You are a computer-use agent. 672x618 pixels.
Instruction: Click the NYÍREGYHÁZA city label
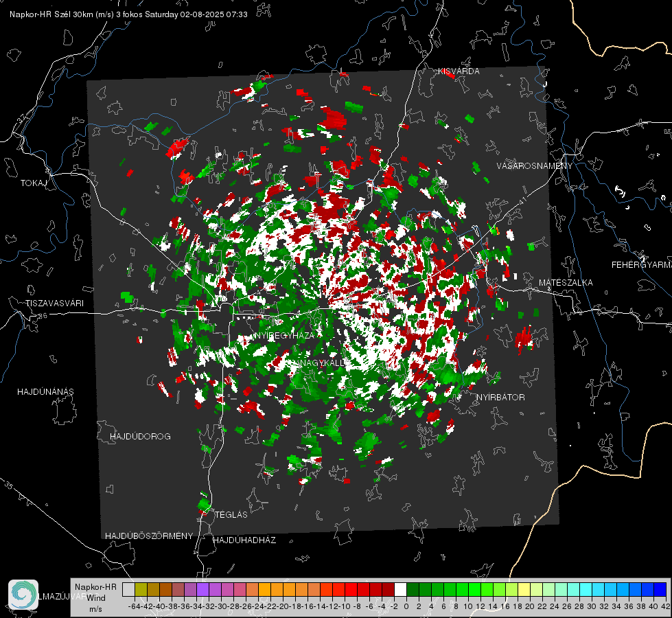click(283, 335)
